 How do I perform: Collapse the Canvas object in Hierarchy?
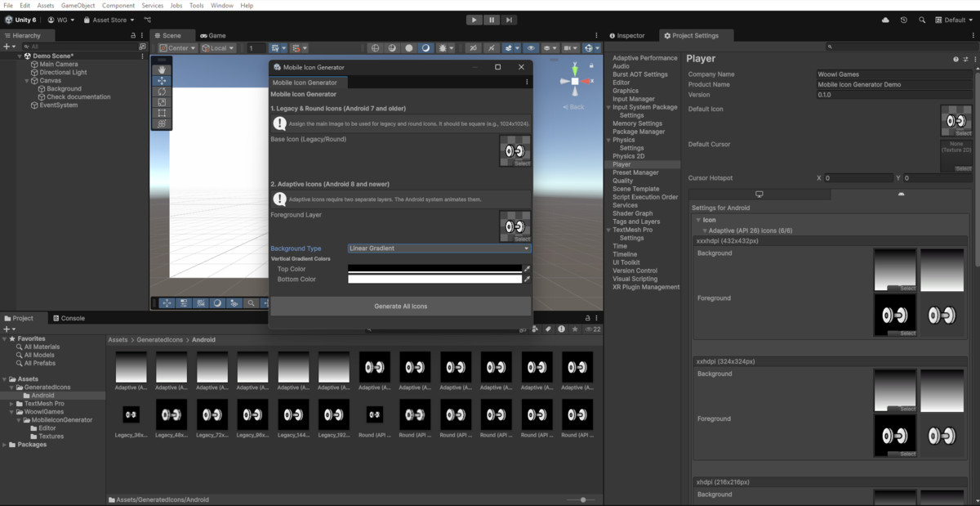point(27,80)
